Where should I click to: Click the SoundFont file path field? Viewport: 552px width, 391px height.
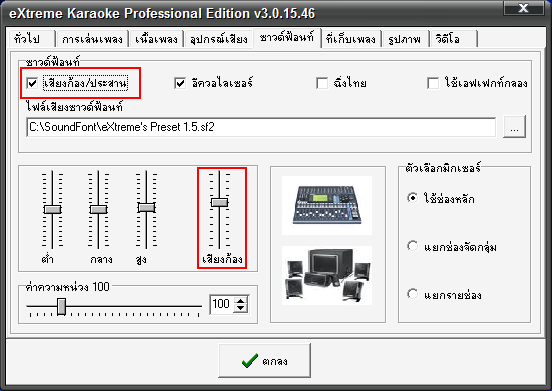point(261,127)
